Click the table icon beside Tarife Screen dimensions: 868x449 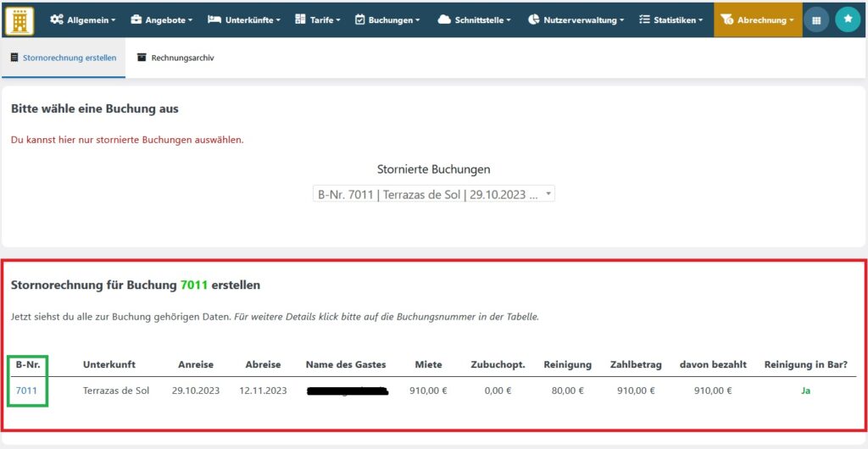[300, 19]
